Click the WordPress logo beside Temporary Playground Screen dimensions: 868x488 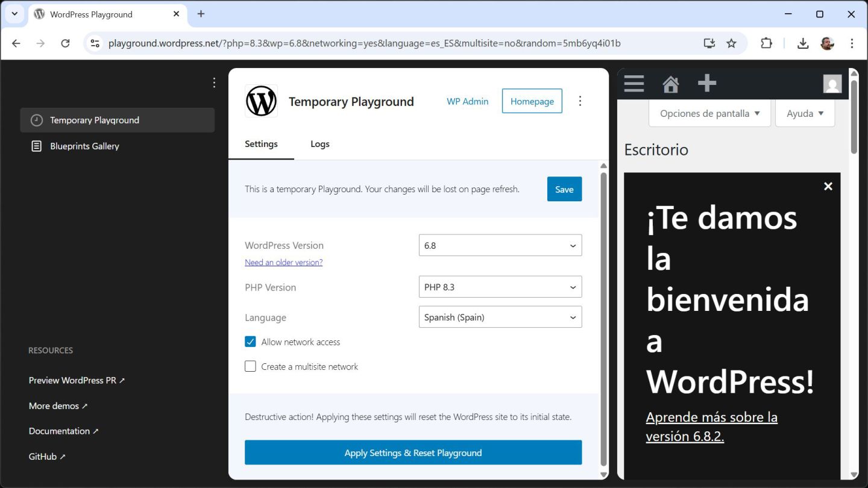[x=261, y=101]
